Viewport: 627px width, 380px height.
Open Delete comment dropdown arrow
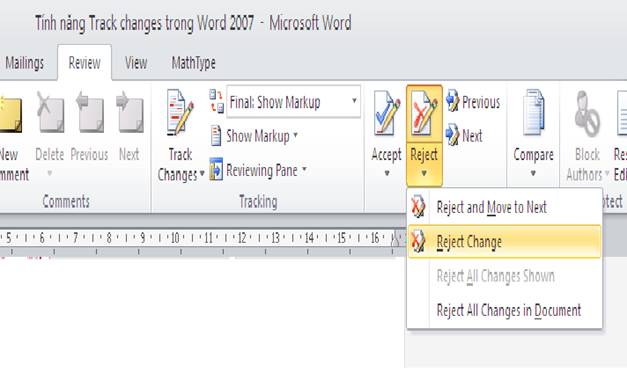(50, 173)
